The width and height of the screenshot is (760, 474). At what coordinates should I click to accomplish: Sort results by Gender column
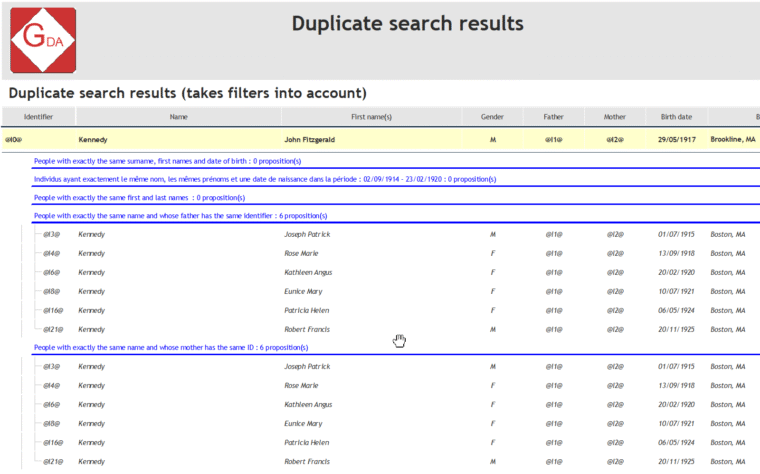click(x=492, y=117)
